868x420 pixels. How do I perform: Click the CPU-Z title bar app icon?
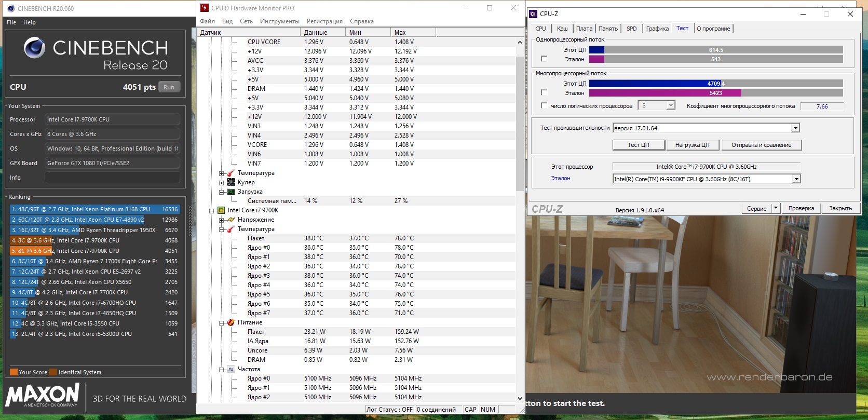533,14
